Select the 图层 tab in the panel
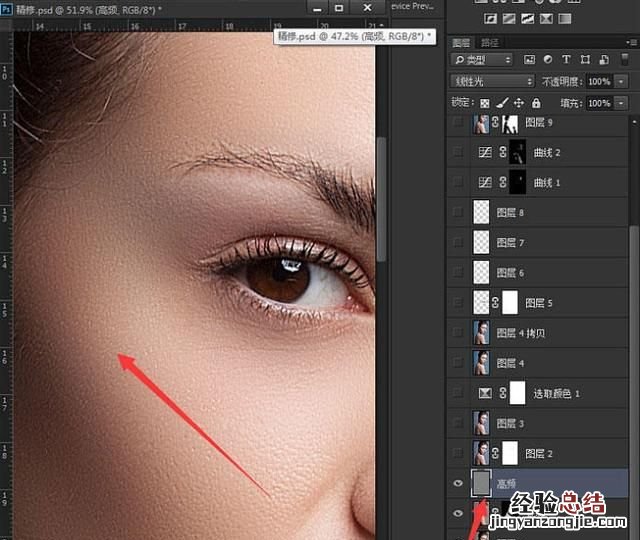 (x=461, y=43)
